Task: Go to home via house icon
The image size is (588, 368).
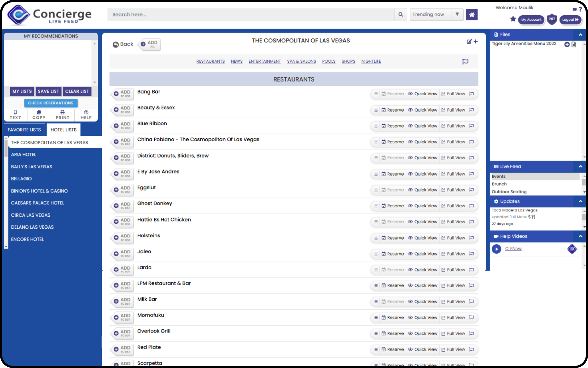Action: point(472,14)
